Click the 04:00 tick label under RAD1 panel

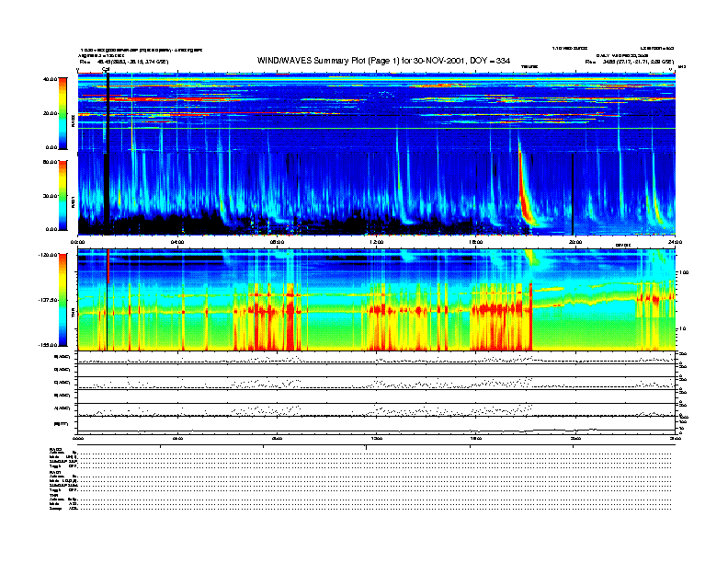177,242
